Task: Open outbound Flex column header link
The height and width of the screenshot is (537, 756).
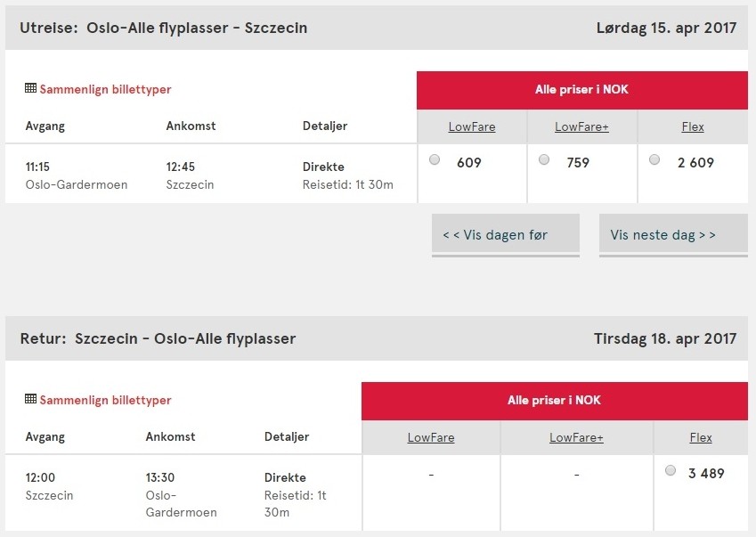Action: point(693,126)
